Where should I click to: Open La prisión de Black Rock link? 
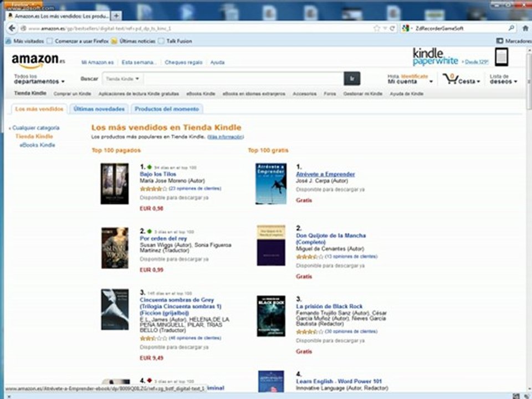point(329,306)
